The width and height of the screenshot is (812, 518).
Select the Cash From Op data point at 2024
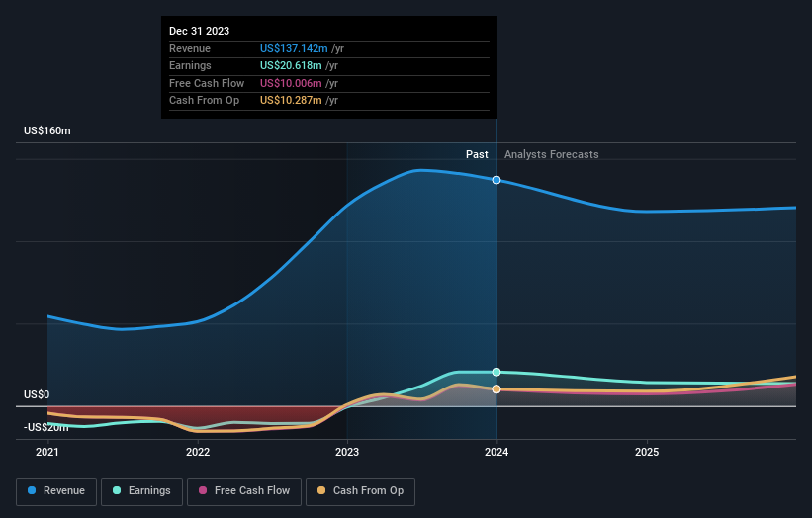pos(496,389)
